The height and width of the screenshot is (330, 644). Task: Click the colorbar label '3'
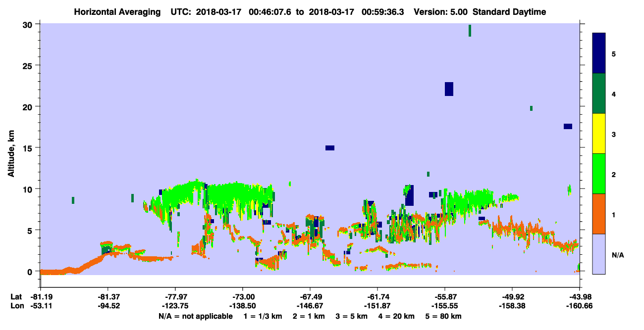click(x=614, y=135)
